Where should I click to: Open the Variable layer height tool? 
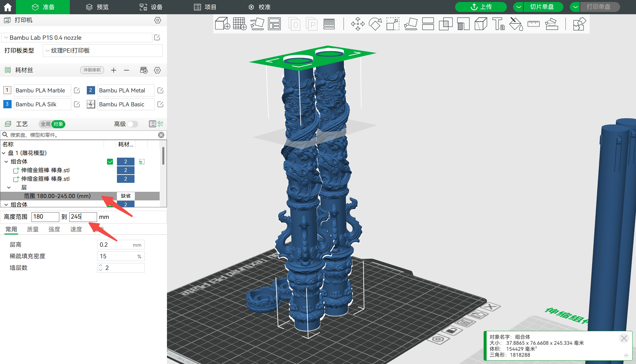click(329, 24)
